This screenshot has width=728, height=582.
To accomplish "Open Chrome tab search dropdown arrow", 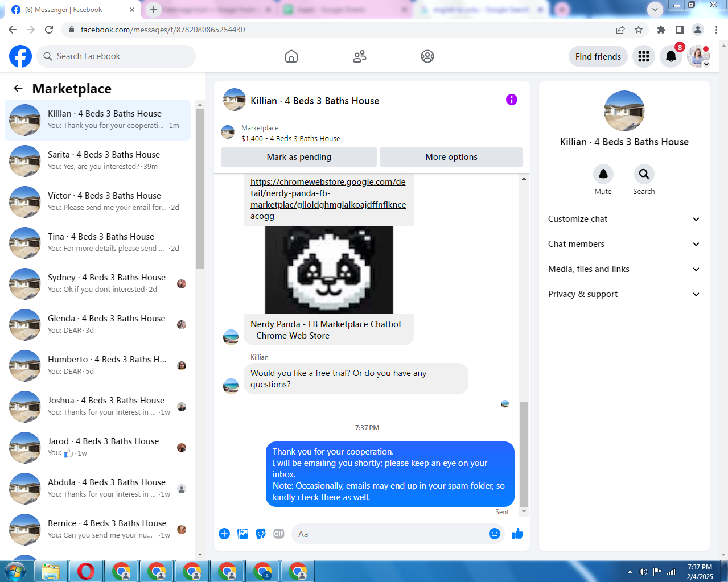I will tap(655, 9).
